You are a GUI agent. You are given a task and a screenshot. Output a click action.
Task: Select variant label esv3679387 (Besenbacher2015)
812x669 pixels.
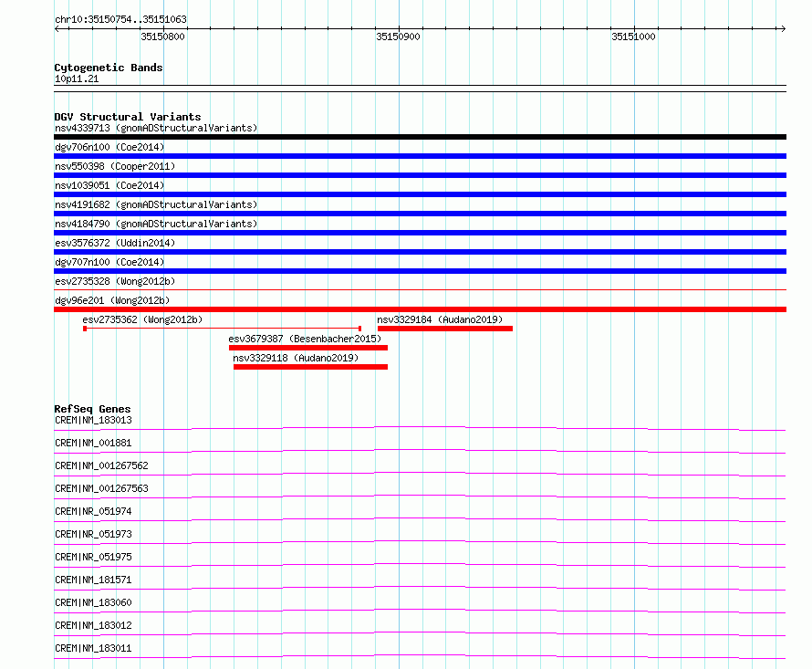click(x=305, y=339)
